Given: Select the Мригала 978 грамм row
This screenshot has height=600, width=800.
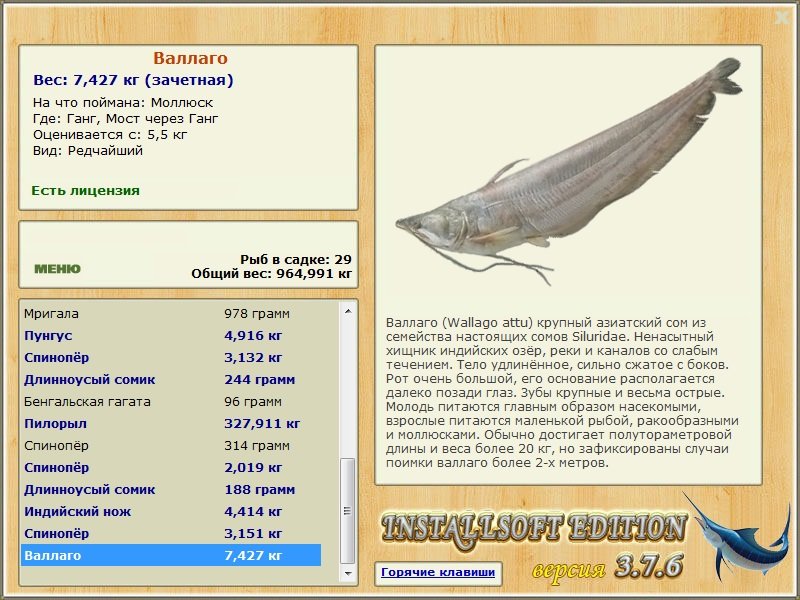Looking at the screenshot, I should [x=171, y=314].
